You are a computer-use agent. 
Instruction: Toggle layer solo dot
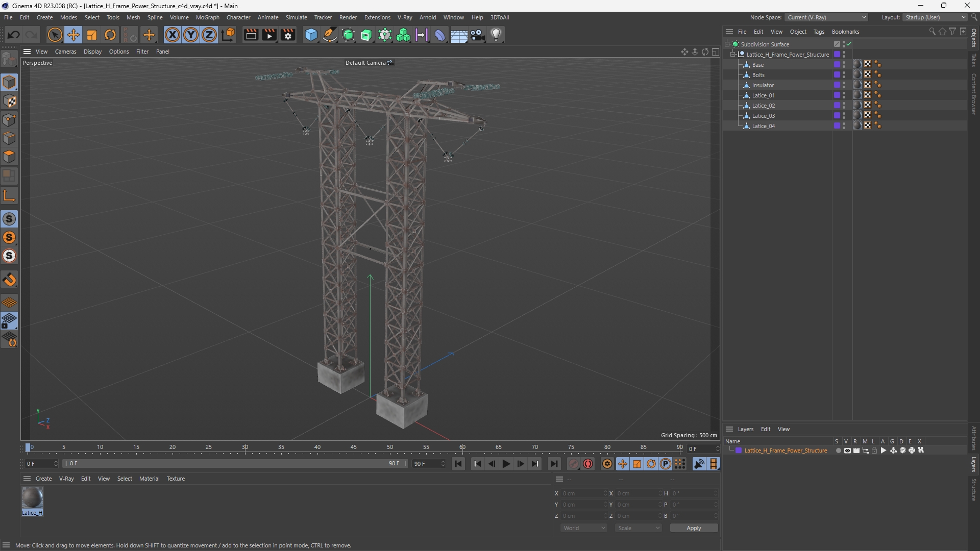click(838, 450)
